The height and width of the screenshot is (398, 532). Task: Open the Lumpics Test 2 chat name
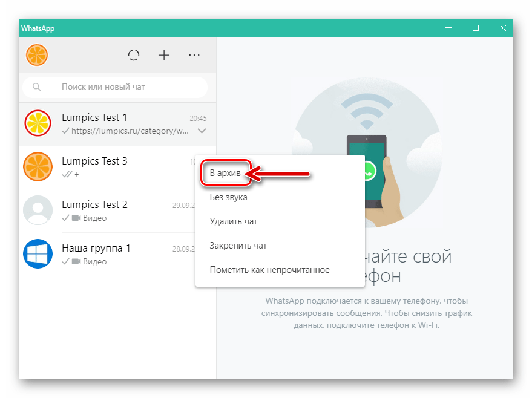94,204
